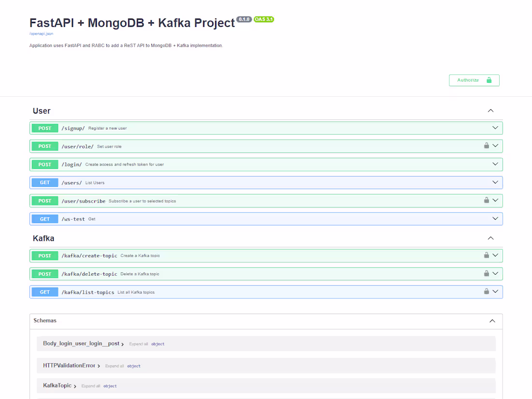Screen dimensions: 532x399
Task: Expand the HTTPValidationError schema
Action: [x=71, y=366]
